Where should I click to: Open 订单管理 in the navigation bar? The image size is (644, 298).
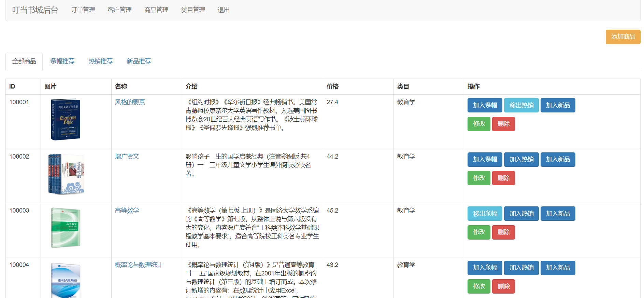(x=83, y=10)
